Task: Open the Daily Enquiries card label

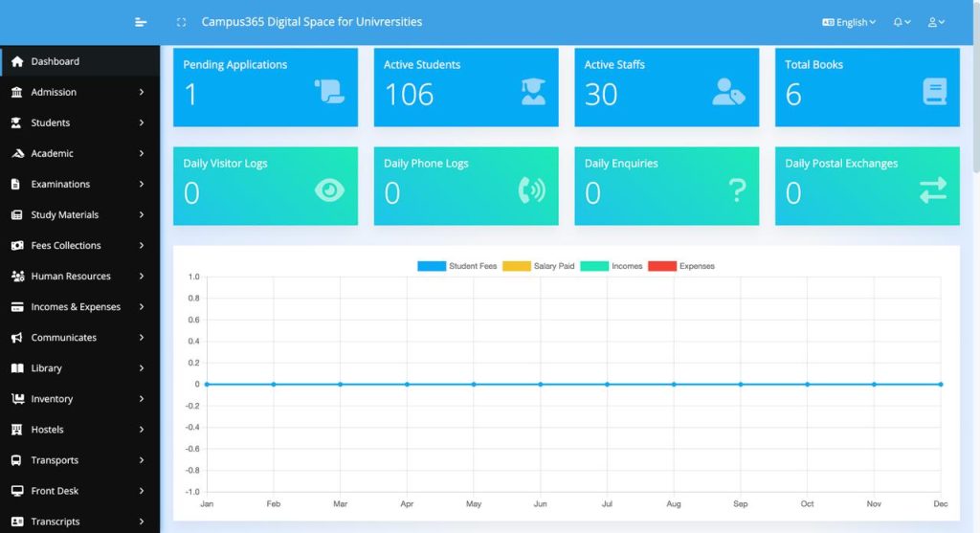Action: (x=621, y=163)
